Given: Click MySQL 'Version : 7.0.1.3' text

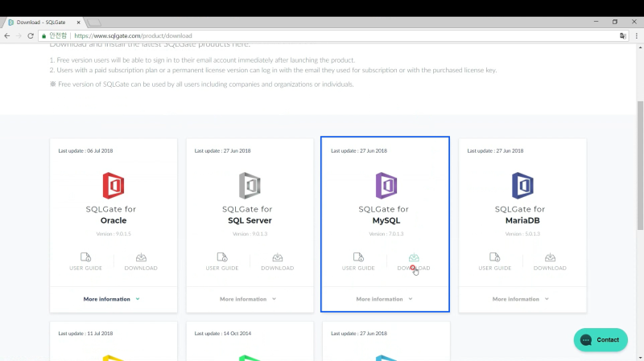Looking at the screenshot, I should click(x=386, y=234).
